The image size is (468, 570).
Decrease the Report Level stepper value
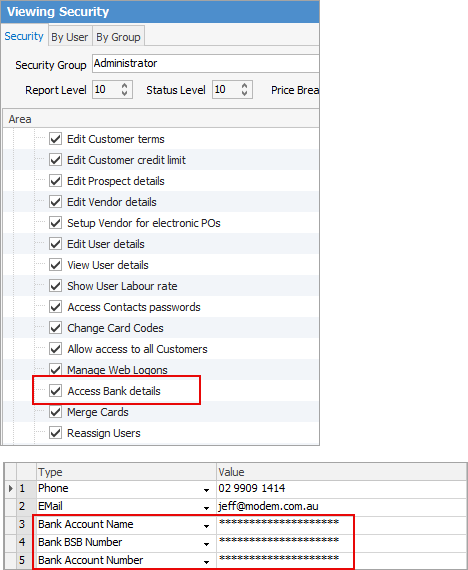point(124,93)
